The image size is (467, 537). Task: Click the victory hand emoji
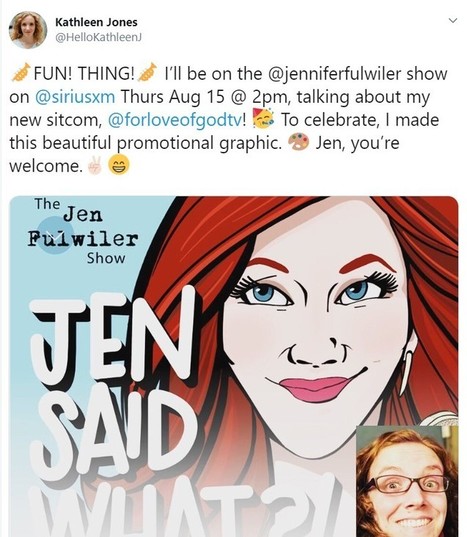tap(94, 166)
